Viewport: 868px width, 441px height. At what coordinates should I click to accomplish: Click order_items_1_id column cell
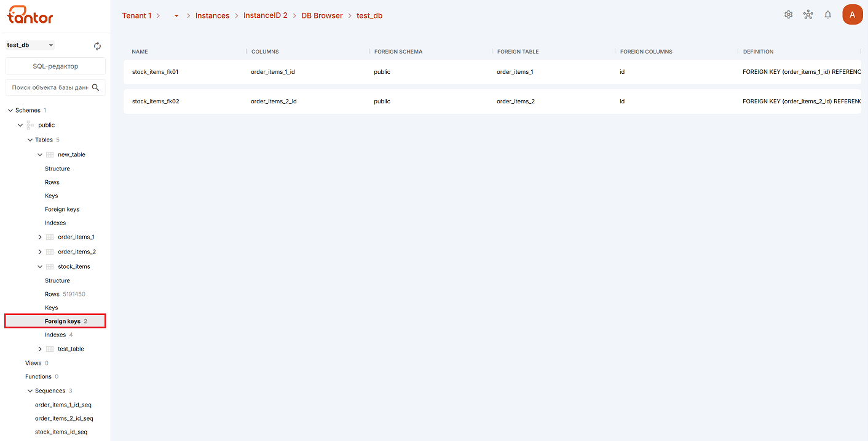273,72
